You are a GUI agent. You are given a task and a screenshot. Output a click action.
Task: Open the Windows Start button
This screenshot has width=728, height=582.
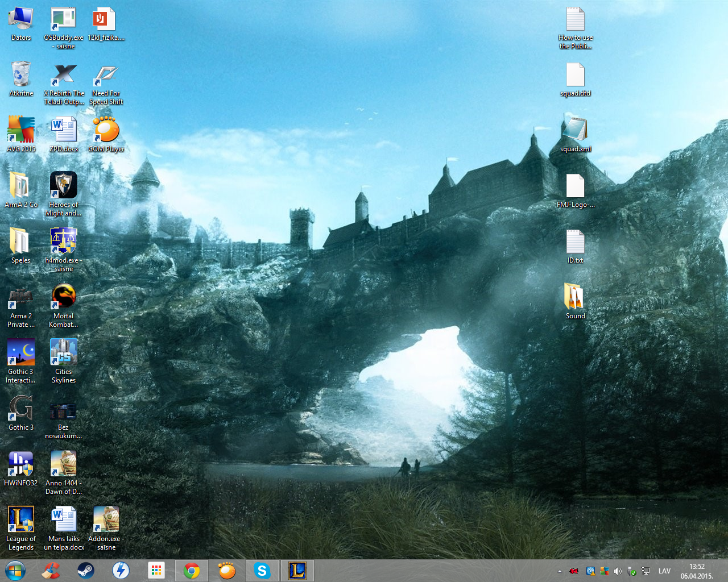[15, 570]
